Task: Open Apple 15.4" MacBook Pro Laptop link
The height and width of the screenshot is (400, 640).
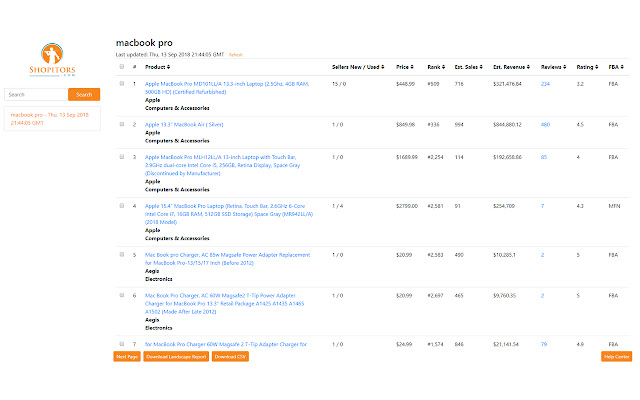Action: [229, 214]
